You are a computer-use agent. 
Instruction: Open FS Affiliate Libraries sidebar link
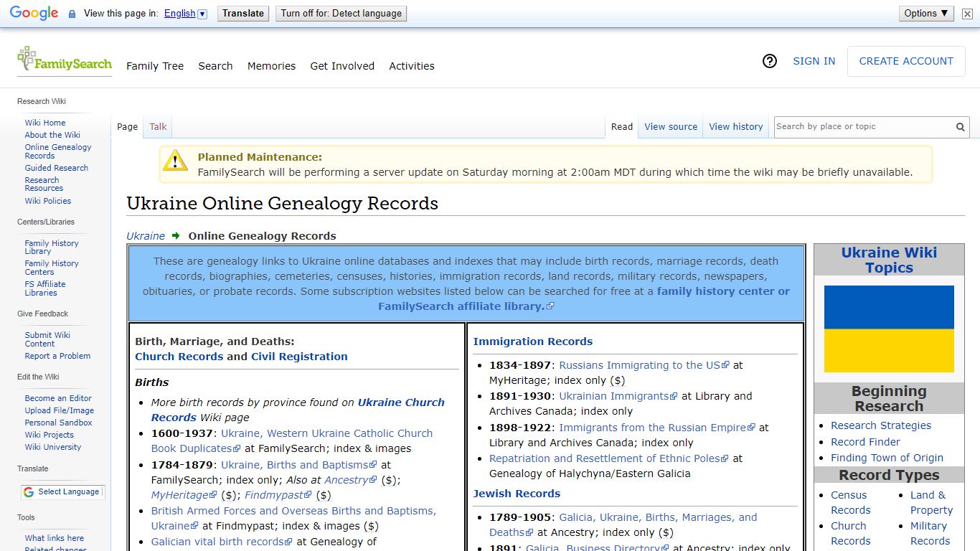[x=45, y=288]
